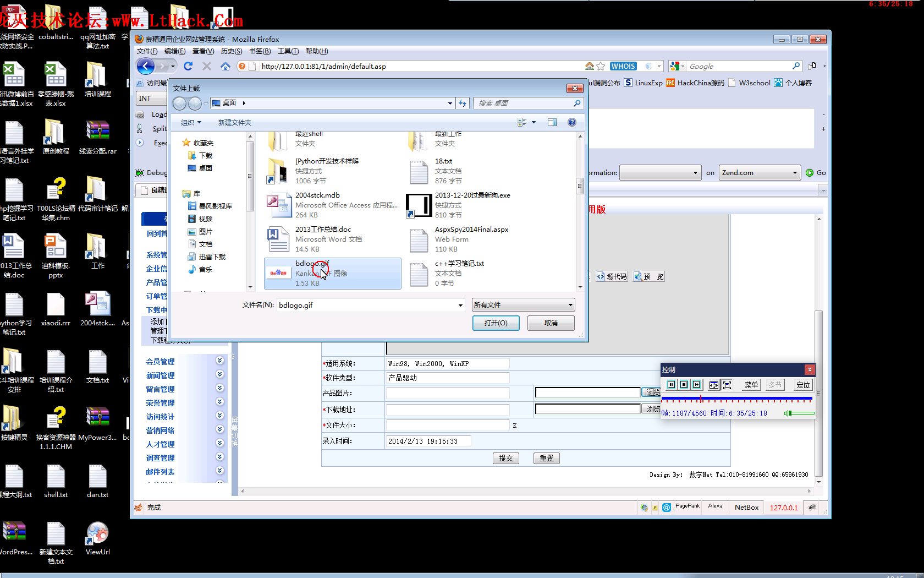The width and height of the screenshot is (924, 578).
Task: Click the Google search magnifier icon
Action: pos(796,66)
